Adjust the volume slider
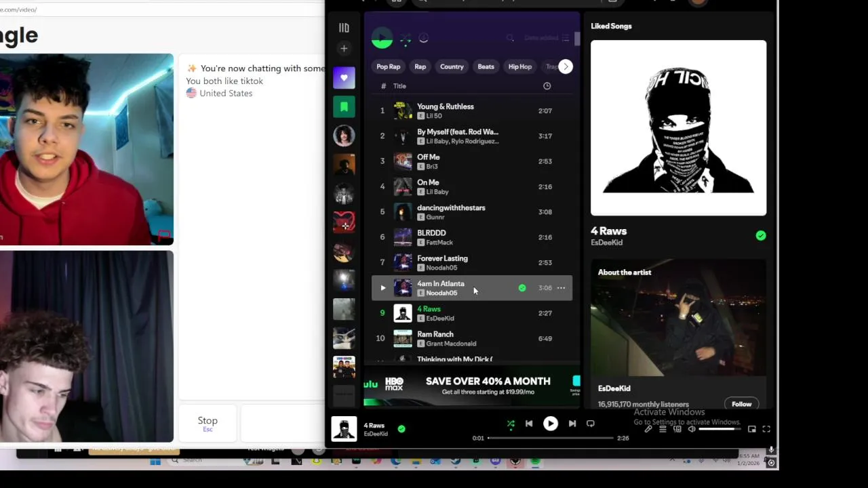 click(719, 429)
